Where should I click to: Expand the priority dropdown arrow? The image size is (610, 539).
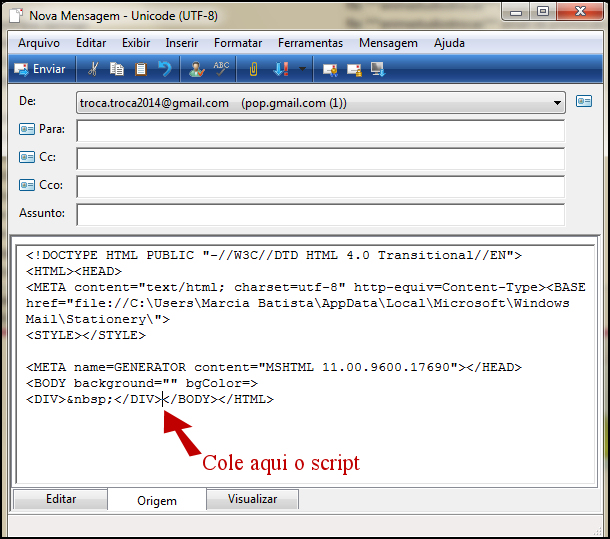301,69
